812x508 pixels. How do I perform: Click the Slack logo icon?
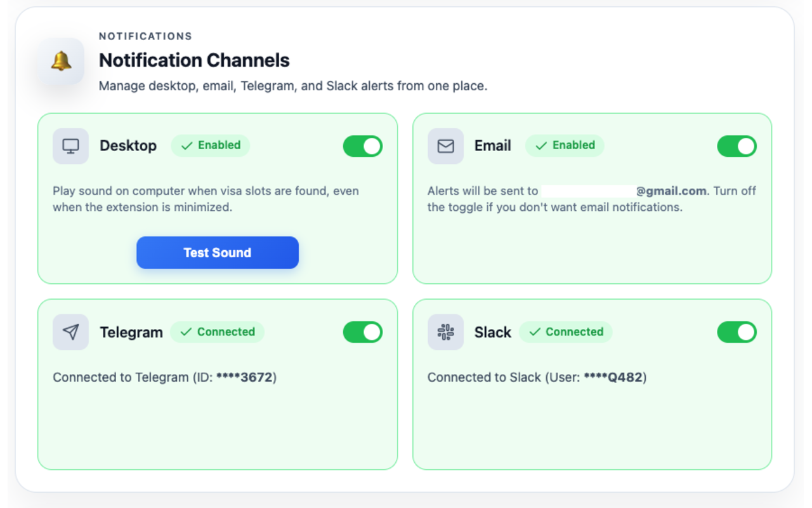point(444,331)
